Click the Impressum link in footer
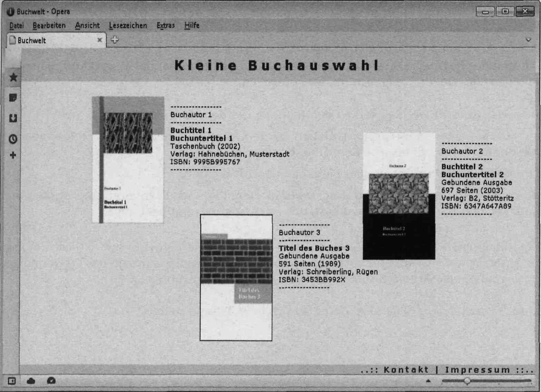Image resolution: width=541 pixels, height=392 pixels. point(478,370)
